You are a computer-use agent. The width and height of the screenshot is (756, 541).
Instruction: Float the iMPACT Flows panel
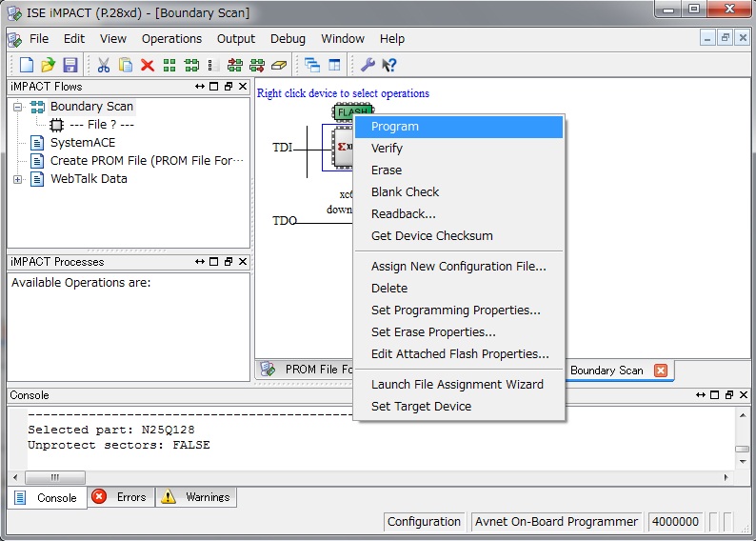coord(229,87)
